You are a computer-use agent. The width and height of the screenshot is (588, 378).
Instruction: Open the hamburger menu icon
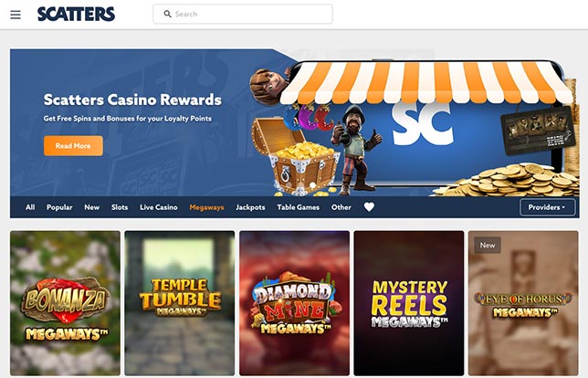click(16, 15)
